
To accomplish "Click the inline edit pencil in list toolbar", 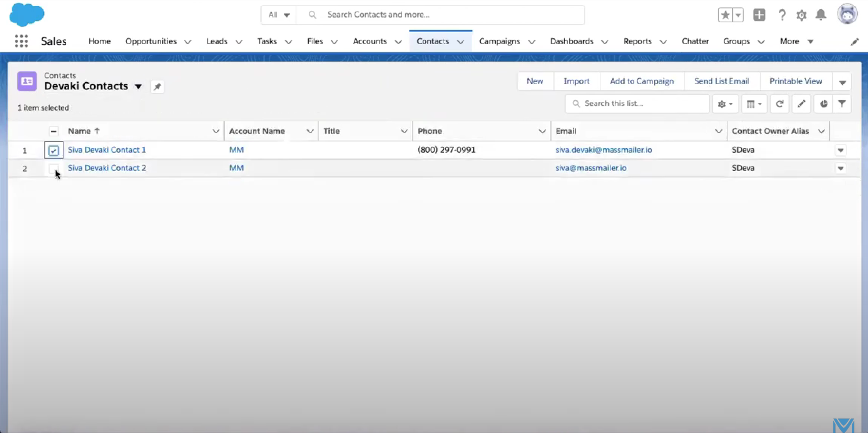I will pos(801,104).
